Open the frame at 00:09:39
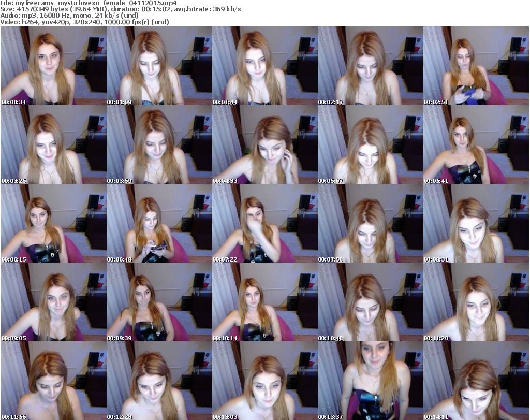530x420 pixels. (x=159, y=302)
